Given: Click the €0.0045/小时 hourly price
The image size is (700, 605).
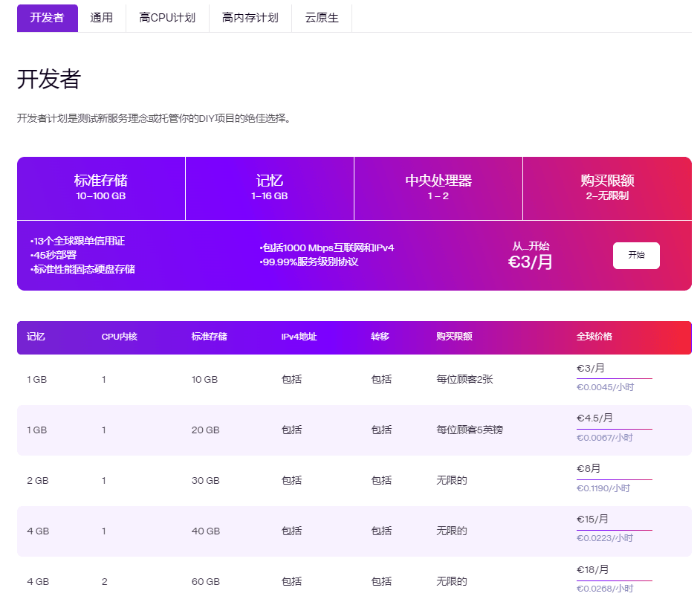Looking at the screenshot, I should click(605, 387).
